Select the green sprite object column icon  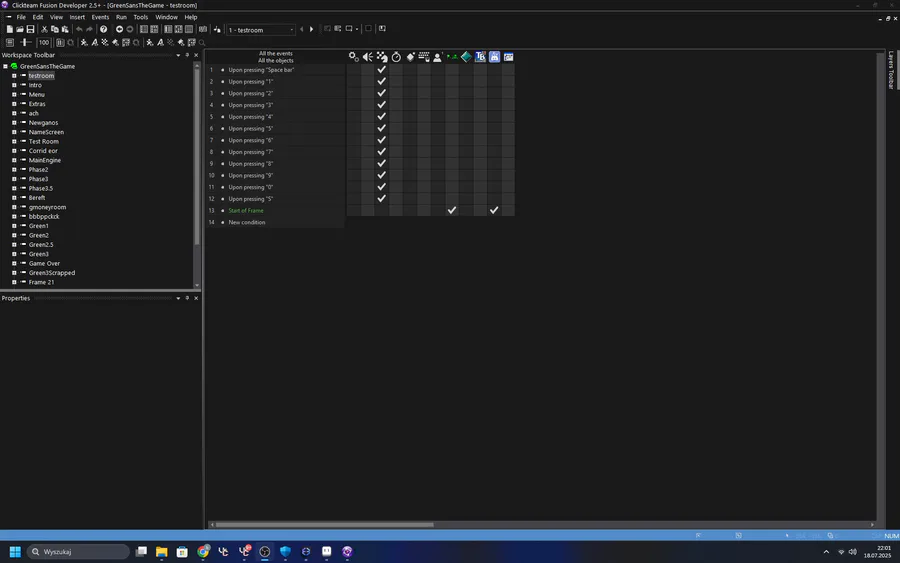tap(452, 57)
